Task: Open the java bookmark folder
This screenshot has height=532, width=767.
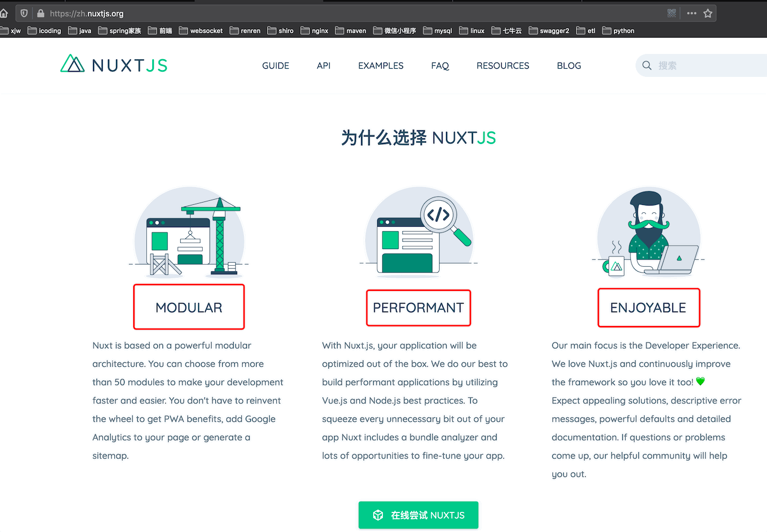Action: (x=80, y=31)
